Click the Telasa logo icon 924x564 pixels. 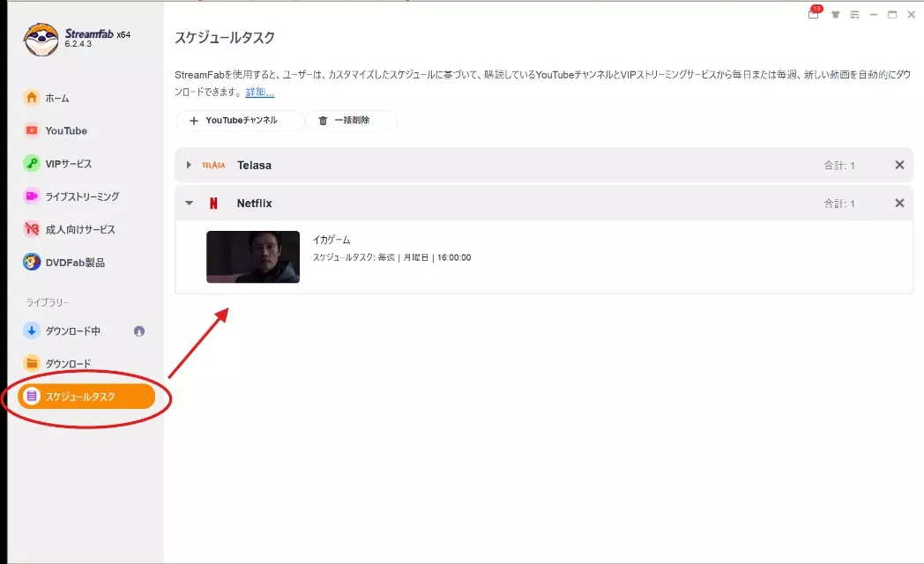click(x=213, y=165)
